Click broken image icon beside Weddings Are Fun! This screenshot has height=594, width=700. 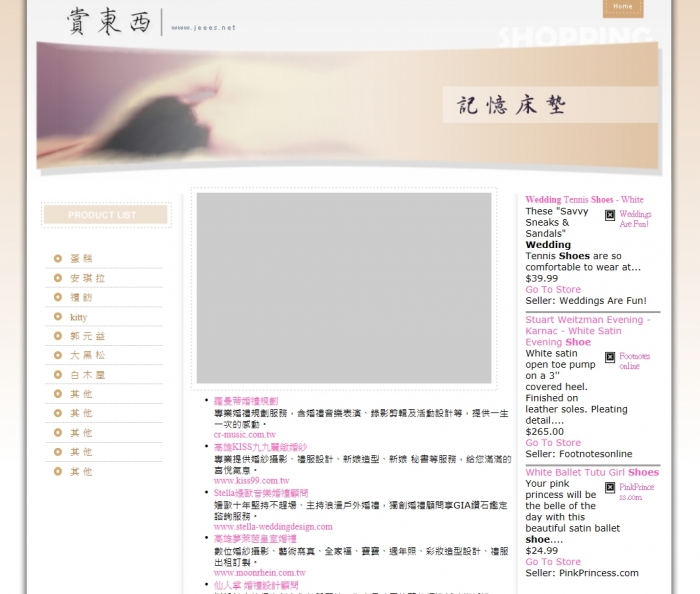coord(610,215)
